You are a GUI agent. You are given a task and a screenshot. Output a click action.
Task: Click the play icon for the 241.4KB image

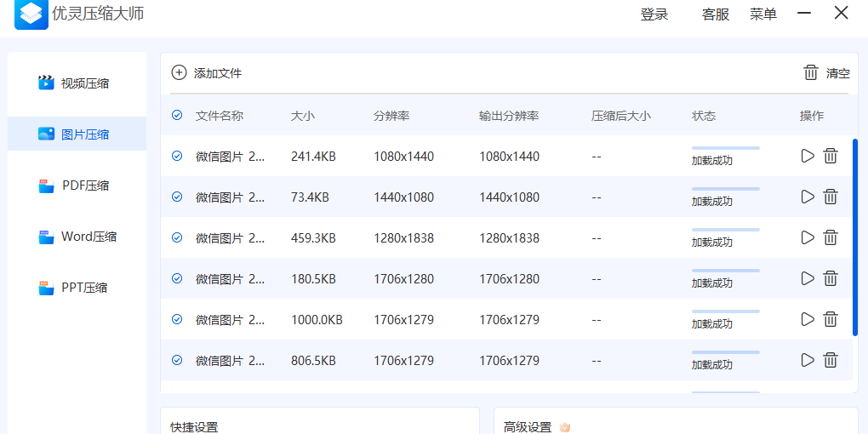coord(808,156)
